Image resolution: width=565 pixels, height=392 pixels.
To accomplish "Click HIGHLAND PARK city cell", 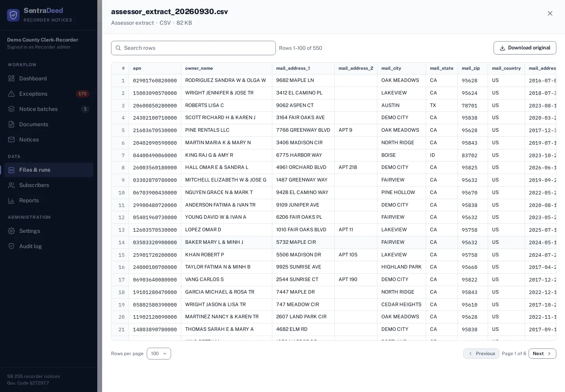I will tap(401, 267).
